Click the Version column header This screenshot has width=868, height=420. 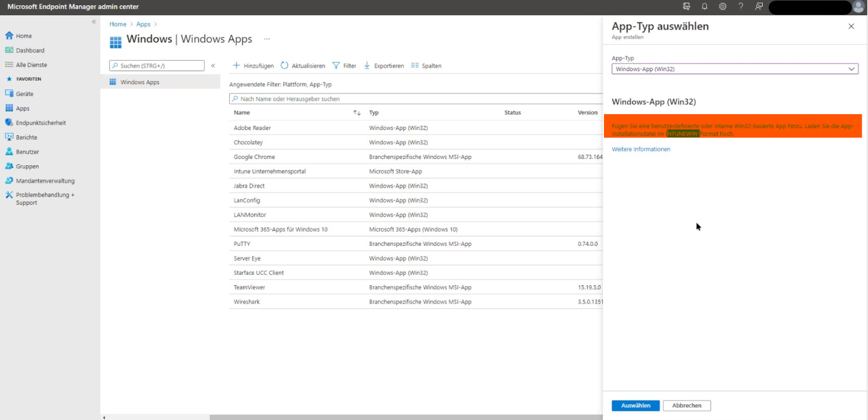(587, 112)
